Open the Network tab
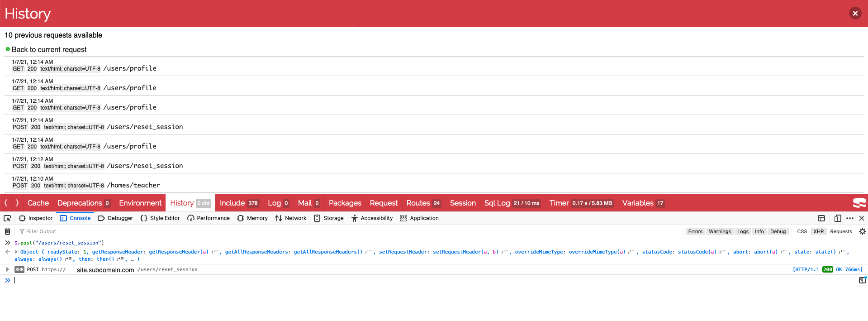This screenshot has width=868, height=321. (x=291, y=218)
